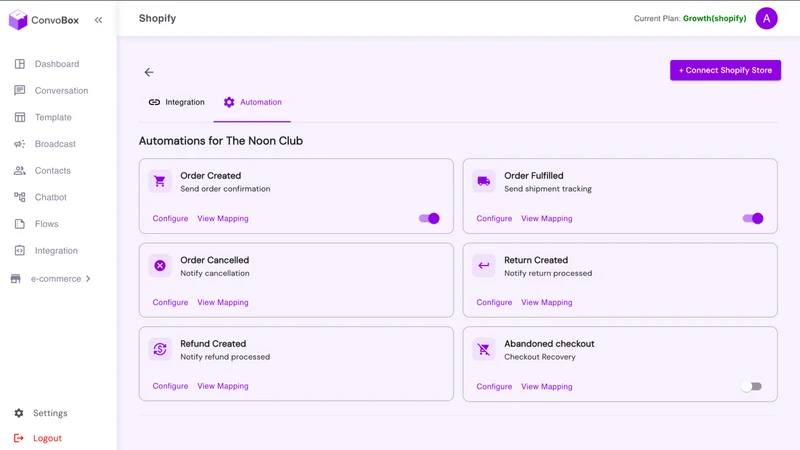The image size is (800, 450).
Task: Click the Return Created arrow icon
Action: point(484,265)
